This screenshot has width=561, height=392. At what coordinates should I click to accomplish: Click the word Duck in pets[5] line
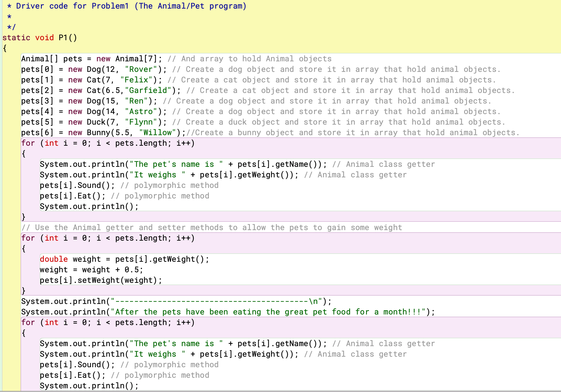click(96, 122)
